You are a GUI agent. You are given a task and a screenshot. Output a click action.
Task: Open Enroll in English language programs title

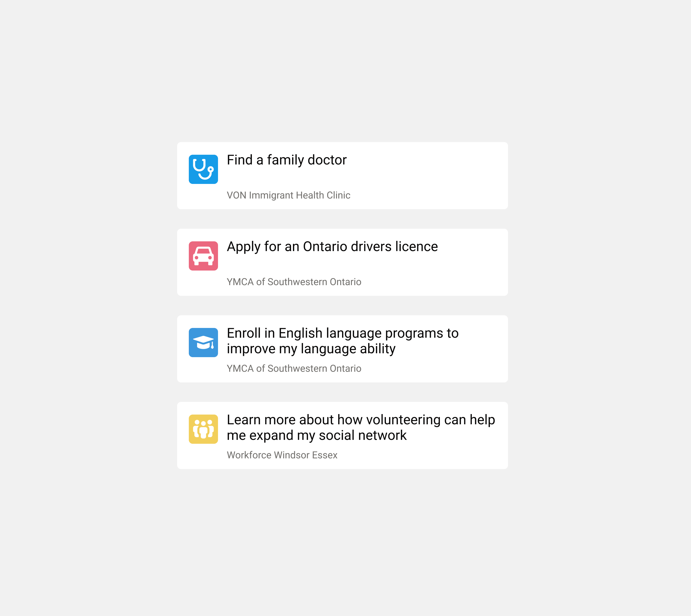[x=343, y=341]
